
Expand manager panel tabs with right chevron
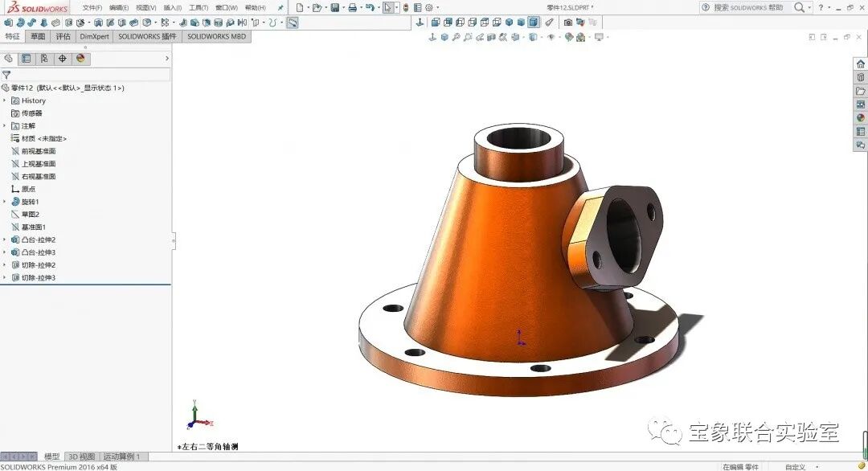pos(166,58)
